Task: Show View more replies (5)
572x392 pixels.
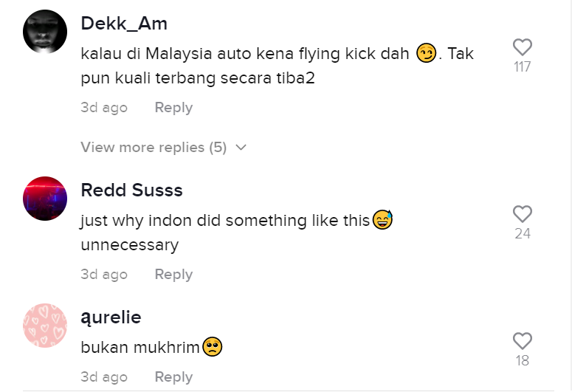Action: [x=154, y=148]
